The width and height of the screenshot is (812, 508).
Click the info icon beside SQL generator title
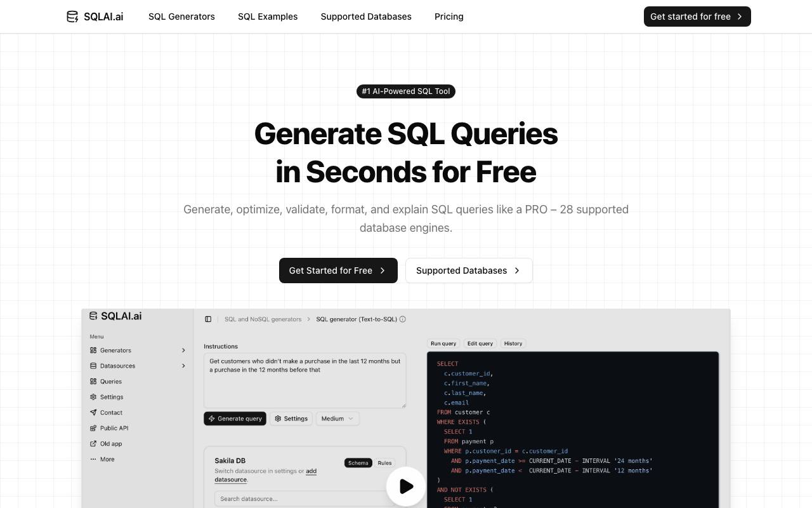pos(403,319)
